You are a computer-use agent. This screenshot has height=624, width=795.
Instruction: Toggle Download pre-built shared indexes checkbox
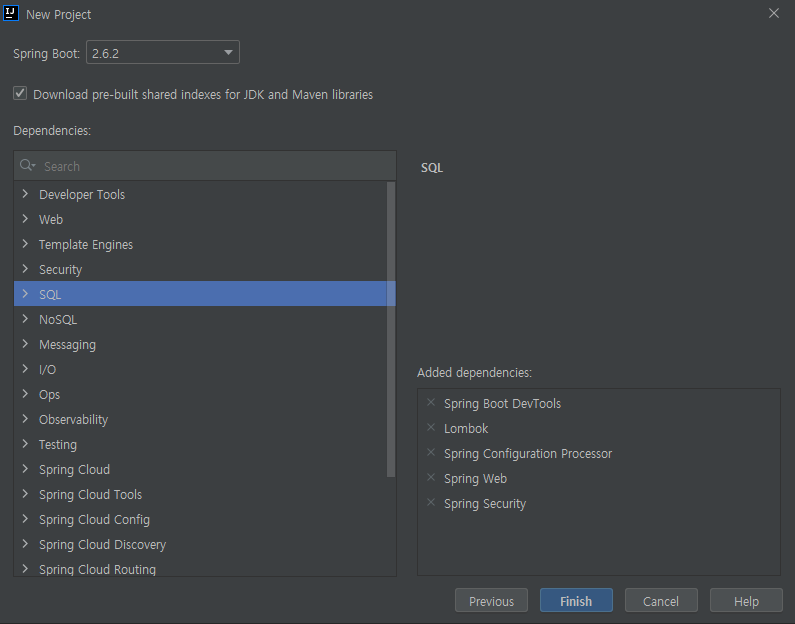coord(20,93)
